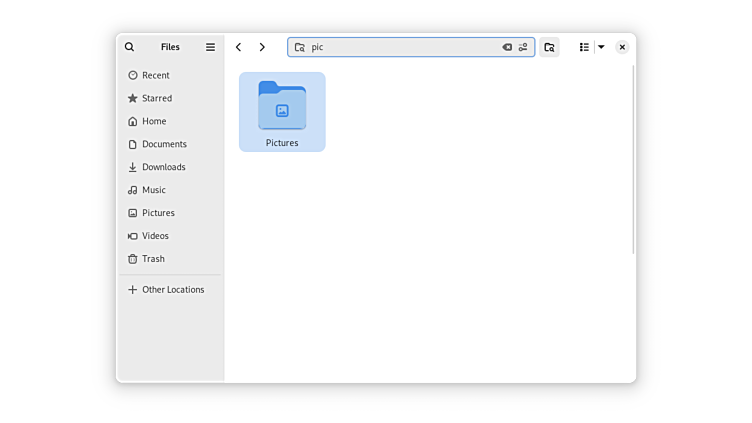Open Trash from the sidebar

(152, 259)
